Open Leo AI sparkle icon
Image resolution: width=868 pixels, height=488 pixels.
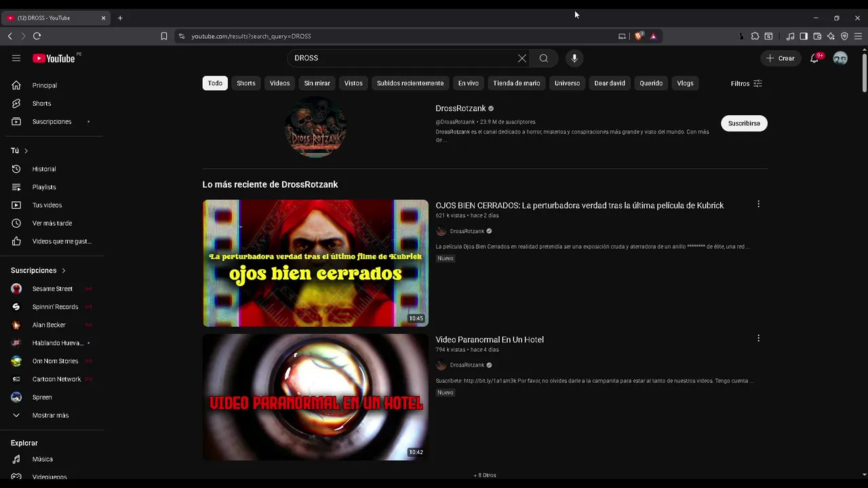(x=831, y=36)
